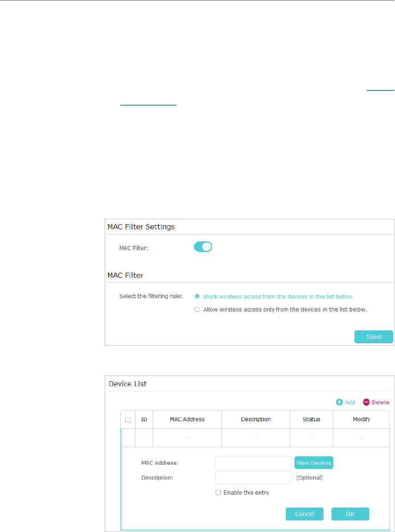Click the Select the filtering rule label
395x532 pixels.
click(x=151, y=297)
